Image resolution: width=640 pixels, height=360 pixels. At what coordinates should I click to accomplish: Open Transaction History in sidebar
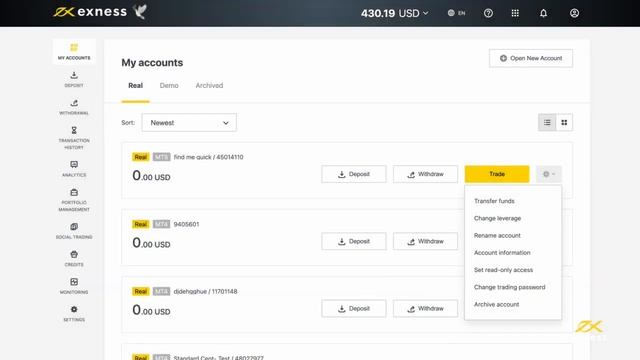(x=74, y=138)
